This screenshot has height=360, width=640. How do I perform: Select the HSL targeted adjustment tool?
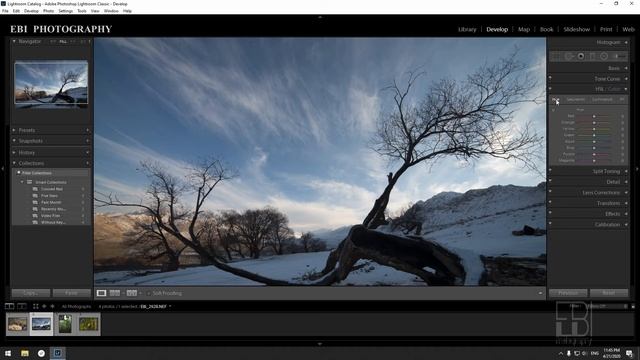coord(553,110)
